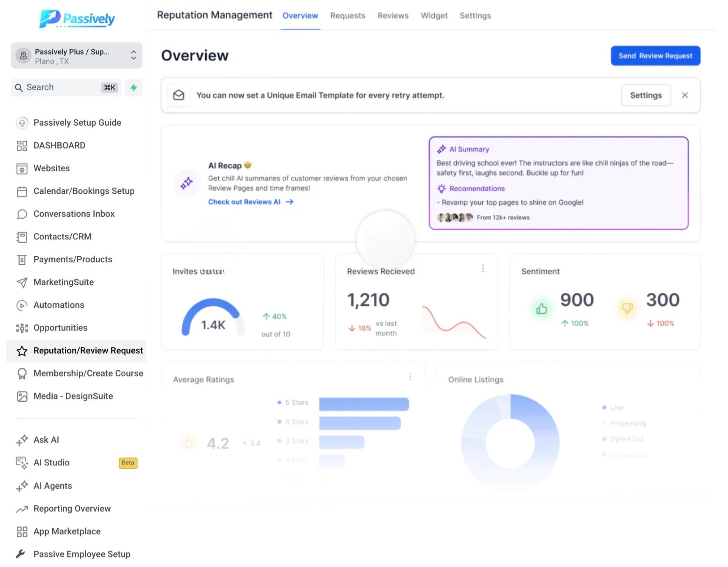
Task: Click the Settings button in email banner
Action: pos(646,95)
